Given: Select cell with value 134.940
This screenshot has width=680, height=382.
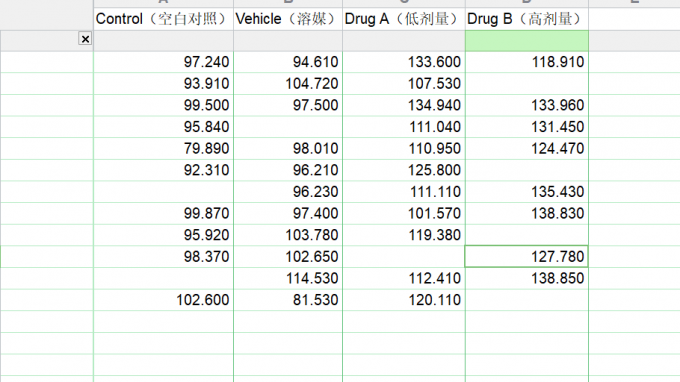Looking at the screenshot, I should click(x=404, y=105).
